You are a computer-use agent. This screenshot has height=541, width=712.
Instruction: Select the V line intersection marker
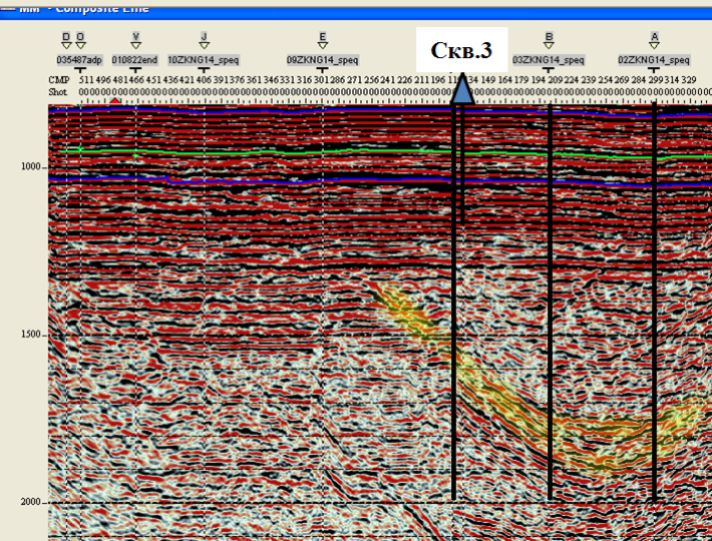136,45
